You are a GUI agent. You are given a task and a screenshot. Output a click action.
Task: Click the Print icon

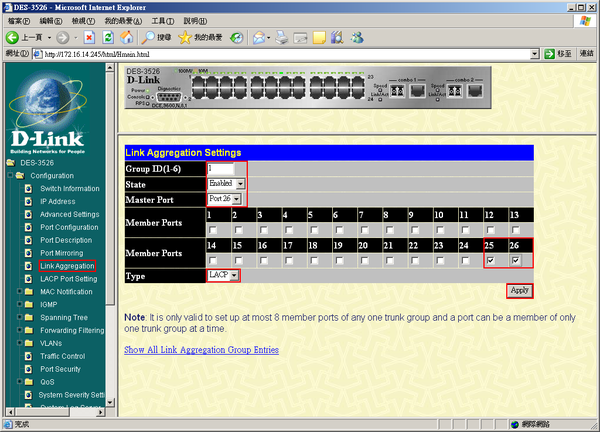tap(282, 37)
